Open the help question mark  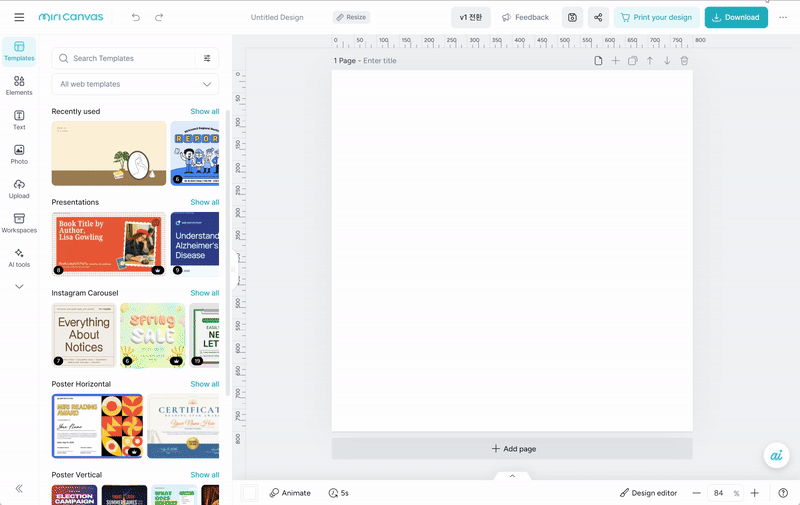coord(783,493)
